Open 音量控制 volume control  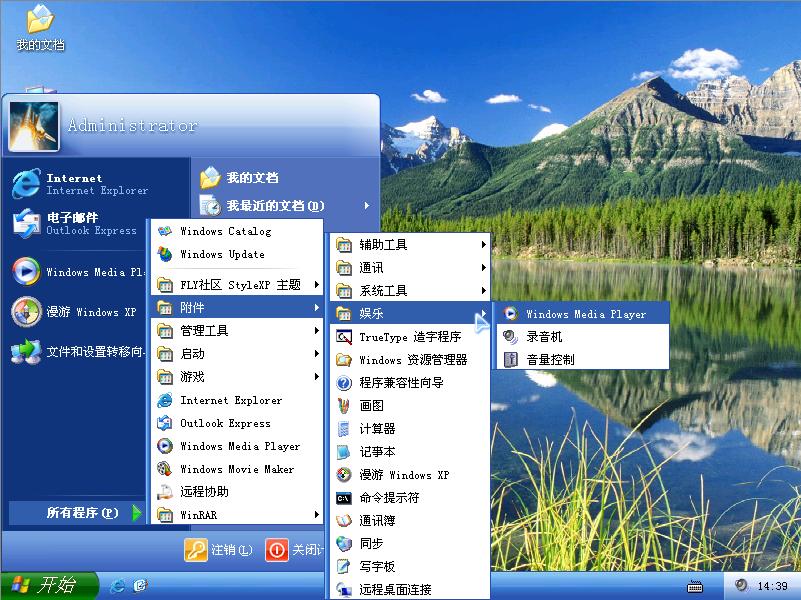point(582,359)
